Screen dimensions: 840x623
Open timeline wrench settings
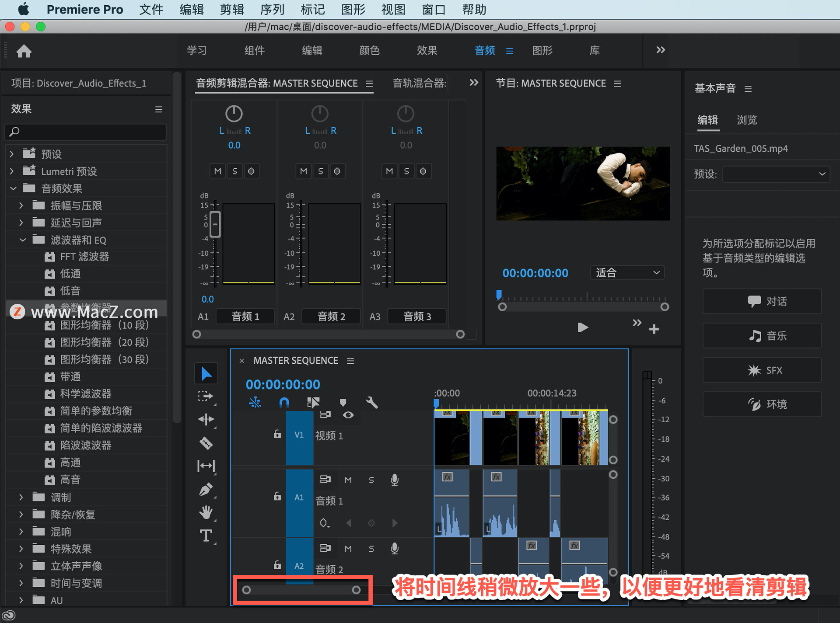[x=372, y=402]
